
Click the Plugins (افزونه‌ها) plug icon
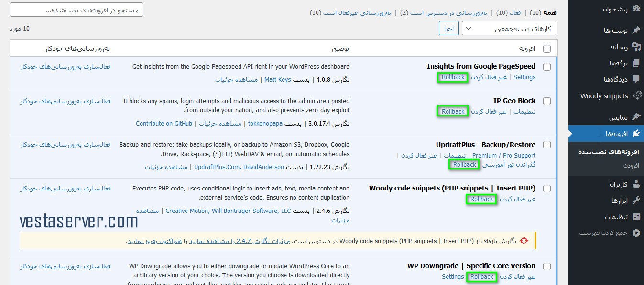(x=636, y=134)
